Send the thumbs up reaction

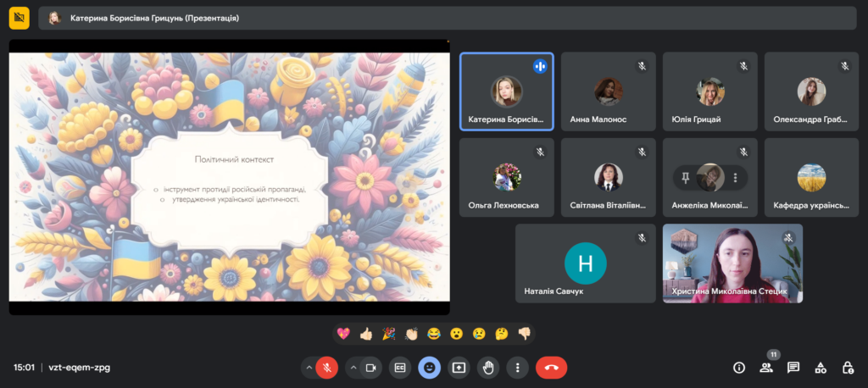pyautogui.click(x=365, y=334)
